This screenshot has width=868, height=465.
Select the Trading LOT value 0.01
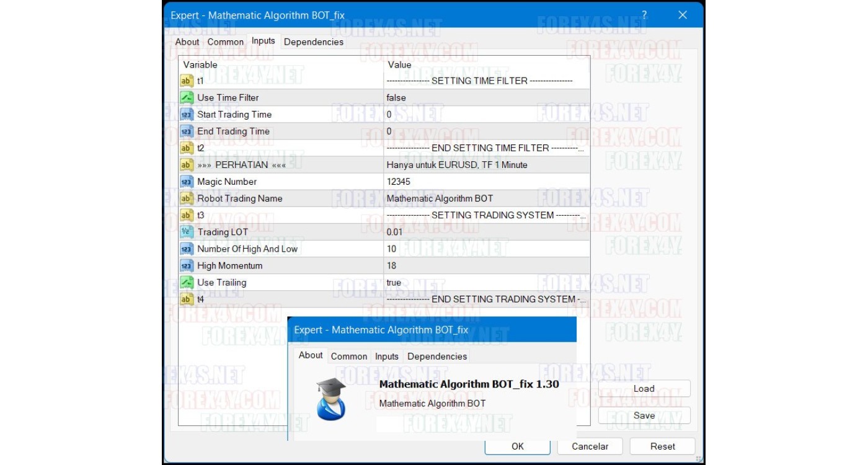point(394,232)
